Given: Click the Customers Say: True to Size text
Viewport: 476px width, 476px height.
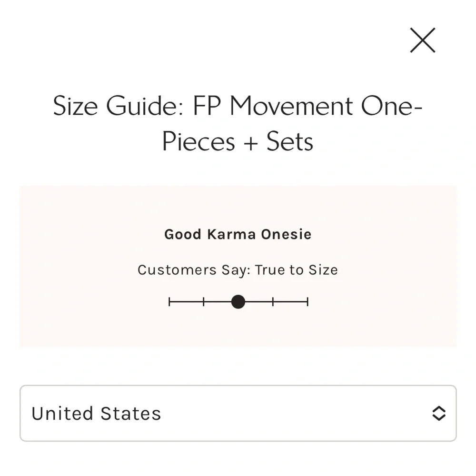Looking at the screenshot, I should [238, 270].
